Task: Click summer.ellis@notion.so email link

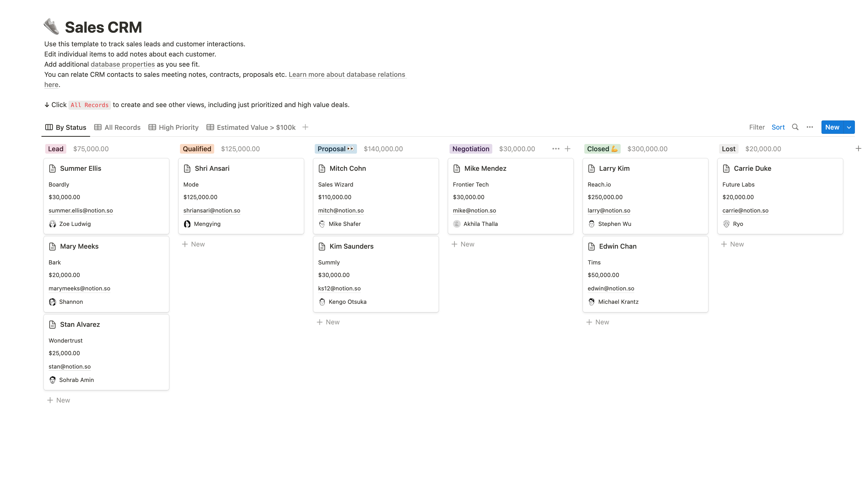Action: (81, 210)
